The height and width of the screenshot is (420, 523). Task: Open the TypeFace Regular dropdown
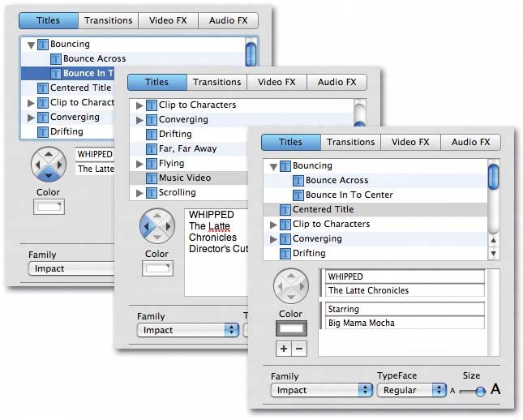tap(411, 390)
